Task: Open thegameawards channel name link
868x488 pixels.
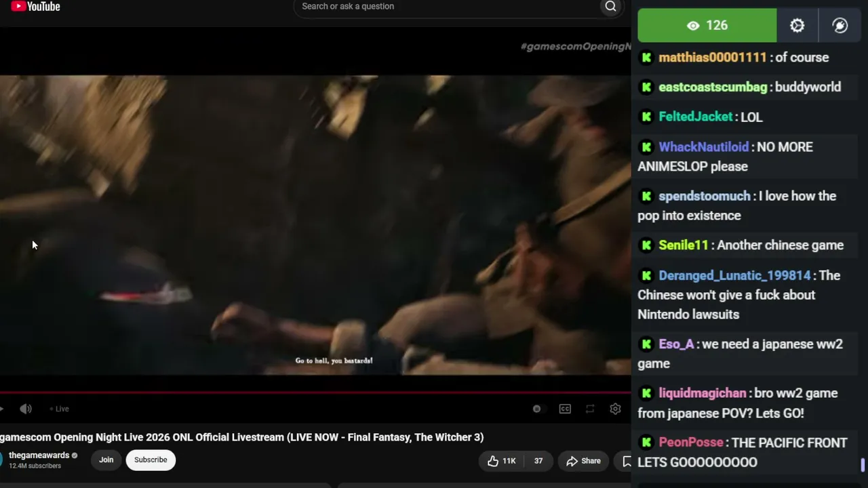Action: 39,455
